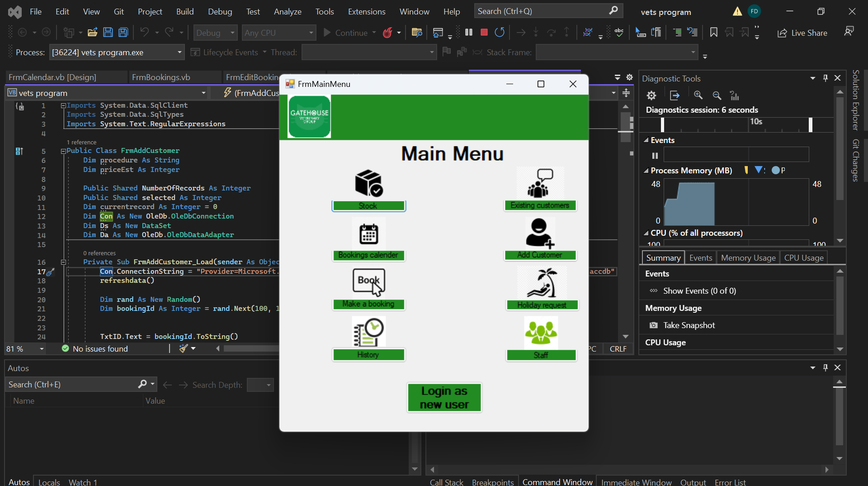Click the Undo arrow in toolbar
Image resolution: width=868 pixels, height=486 pixels.
click(144, 33)
